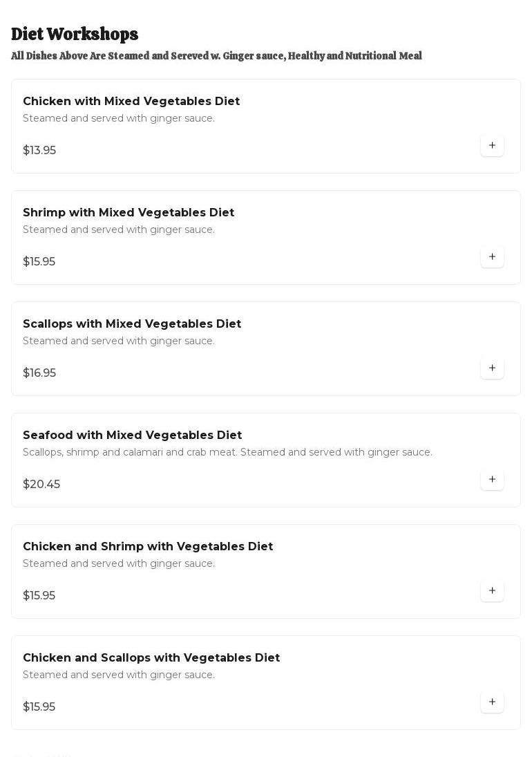Click the $16.95 scallops price
This screenshot has height=757, width=532.
[39, 373]
